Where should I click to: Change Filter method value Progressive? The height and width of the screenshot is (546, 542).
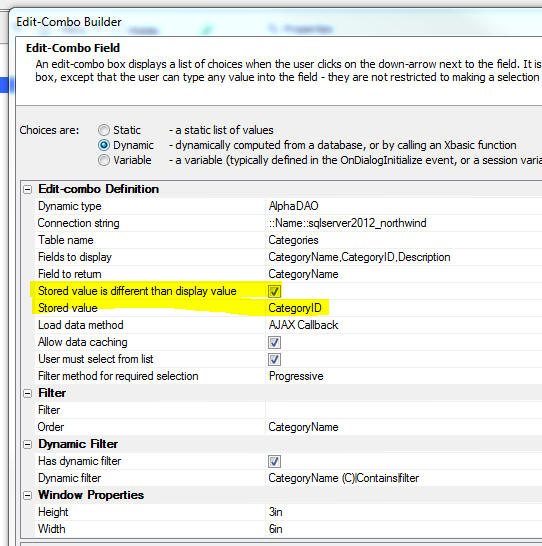point(404,376)
